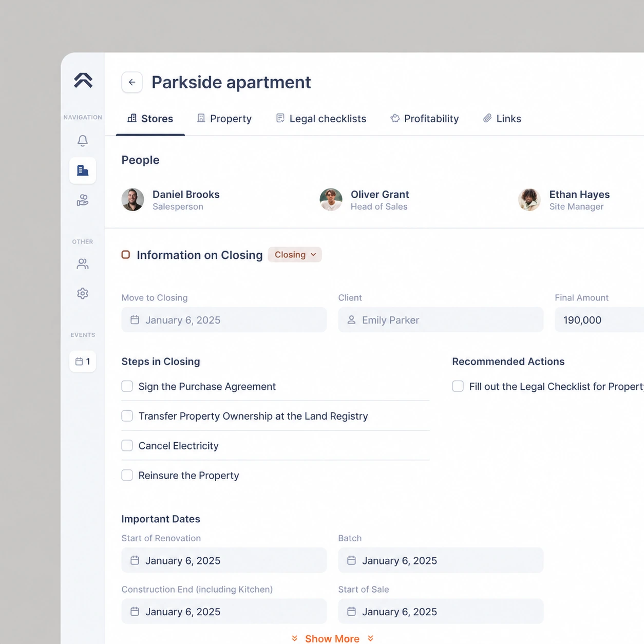This screenshot has height=644, width=644.
Task: Click the person icon in the Client field
Action: (x=351, y=320)
